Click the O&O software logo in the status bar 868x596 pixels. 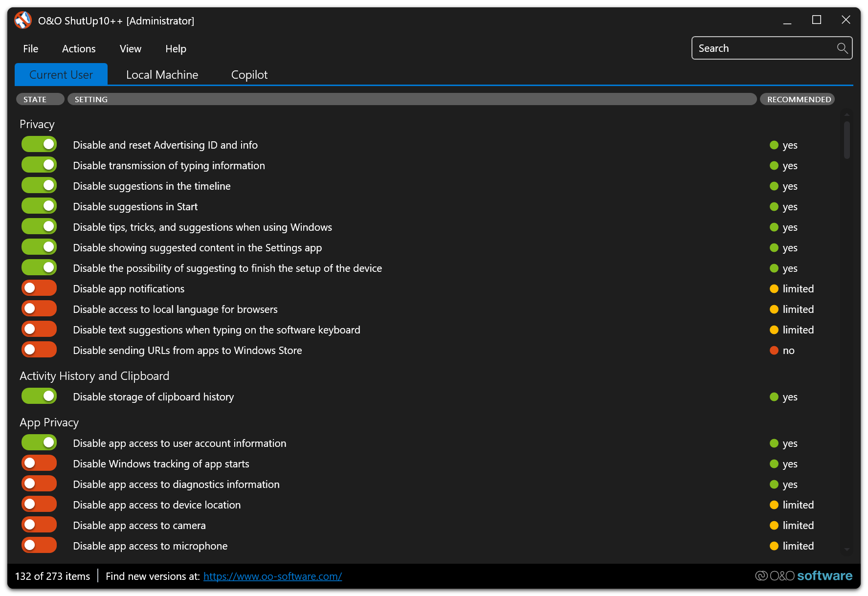[804, 576]
